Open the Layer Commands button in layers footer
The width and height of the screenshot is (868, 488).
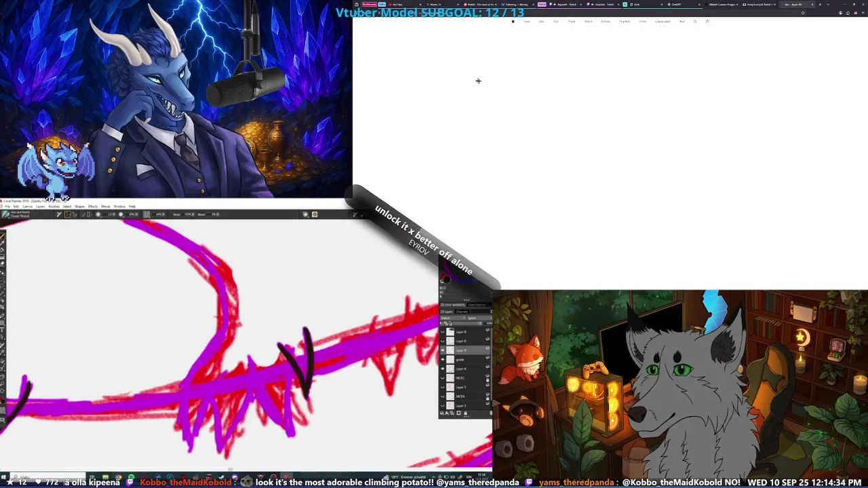click(x=442, y=413)
